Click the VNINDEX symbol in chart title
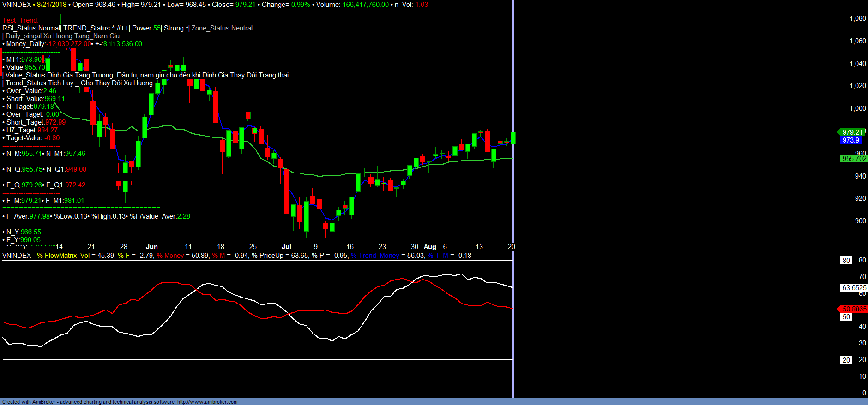 17,5
